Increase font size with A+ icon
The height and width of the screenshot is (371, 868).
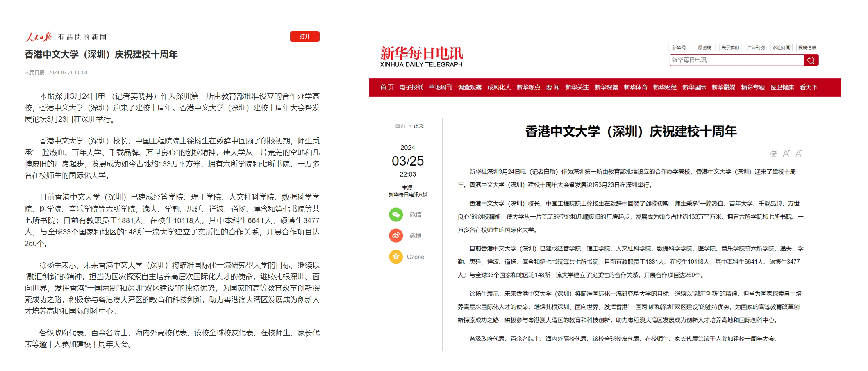click(786, 153)
